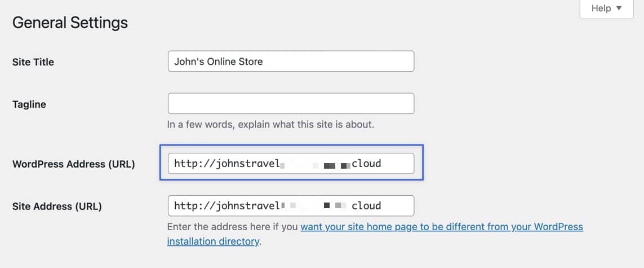
Task: Click 'cloud' at end of WordPress Address
Action: (366, 164)
